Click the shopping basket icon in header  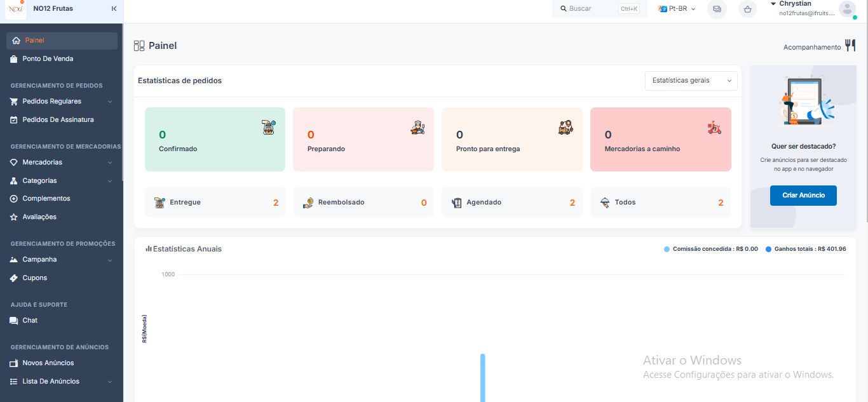pyautogui.click(x=747, y=9)
